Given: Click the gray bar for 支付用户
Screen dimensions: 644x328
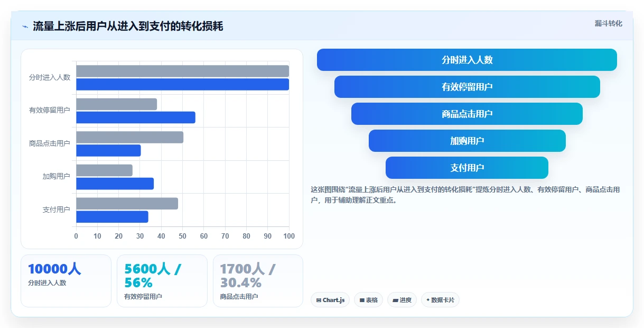Looking at the screenshot, I should point(127,204).
